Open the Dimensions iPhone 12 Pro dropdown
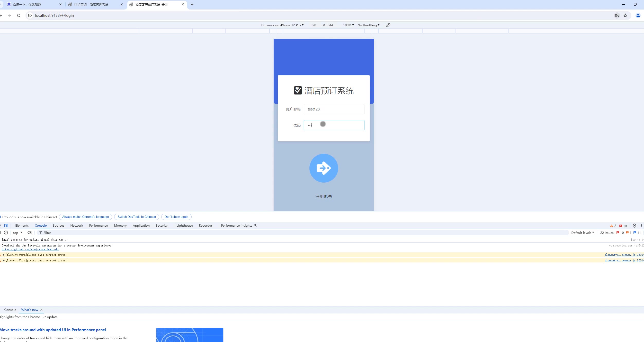Image resolution: width=644 pixels, height=342 pixels. [282, 25]
